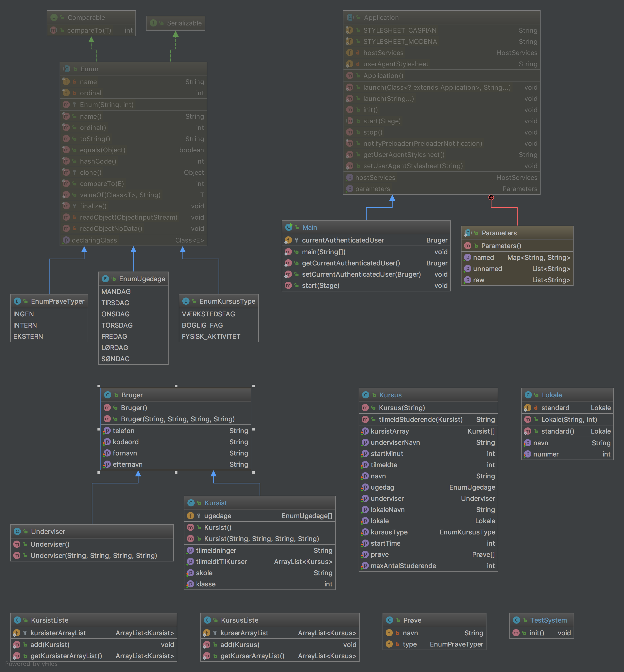
Task: Click the method icon beside tilmeldStuderende(Kursist)
Action: [365, 419]
